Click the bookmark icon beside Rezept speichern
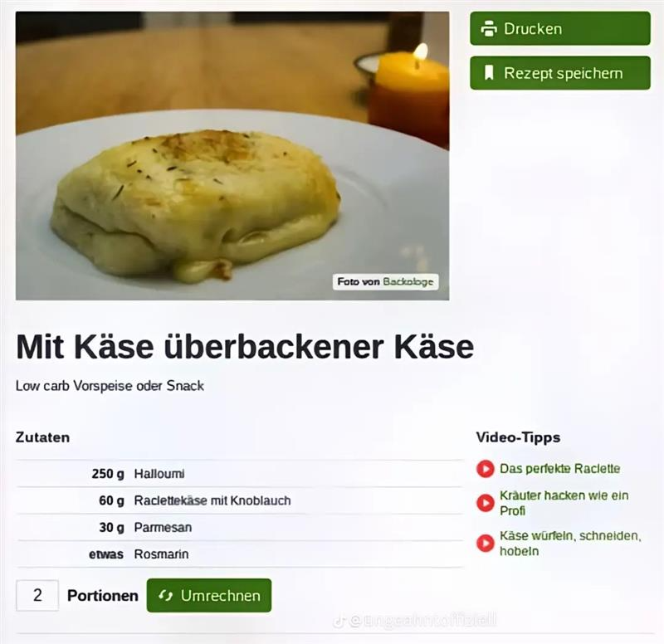 489,73
